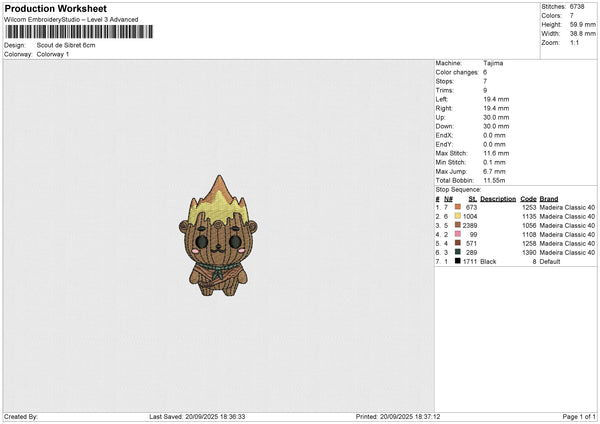600x424 pixels.
Task: Click the embroidered tree-bear design preview
Action: pyautogui.click(x=218, y=236)
